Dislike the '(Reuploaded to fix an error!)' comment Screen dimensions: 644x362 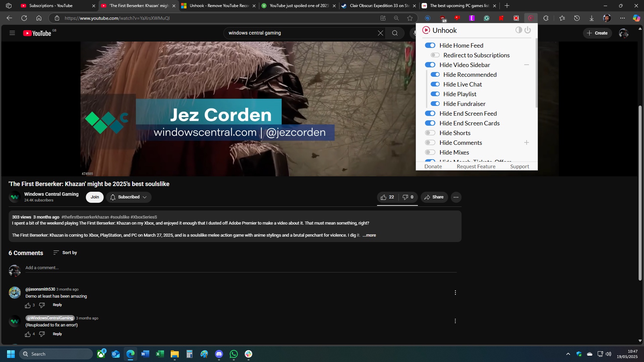click(42, 334)
